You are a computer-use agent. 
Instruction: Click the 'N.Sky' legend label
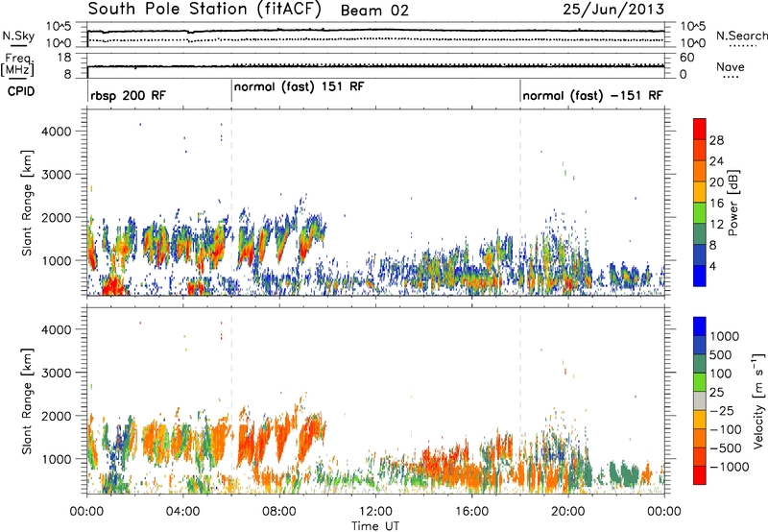(18, 36)
